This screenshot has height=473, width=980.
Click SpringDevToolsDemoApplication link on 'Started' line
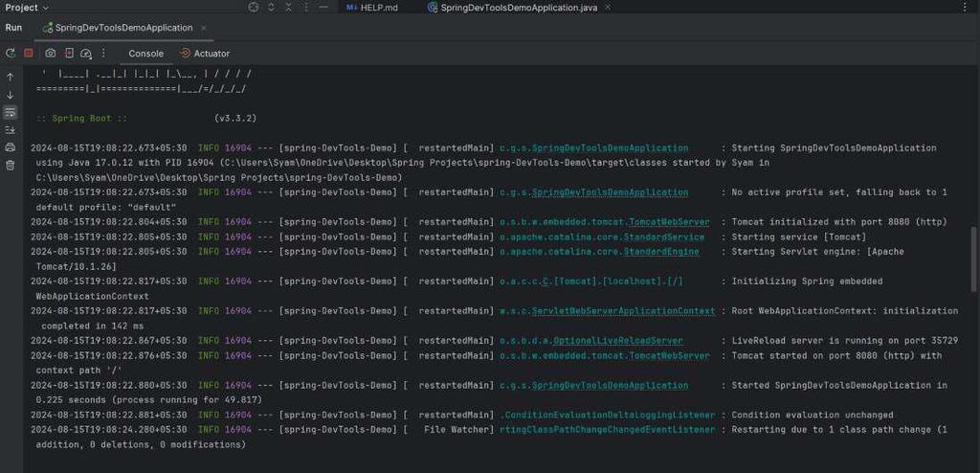pyautogui.click(x=610, y=386)
